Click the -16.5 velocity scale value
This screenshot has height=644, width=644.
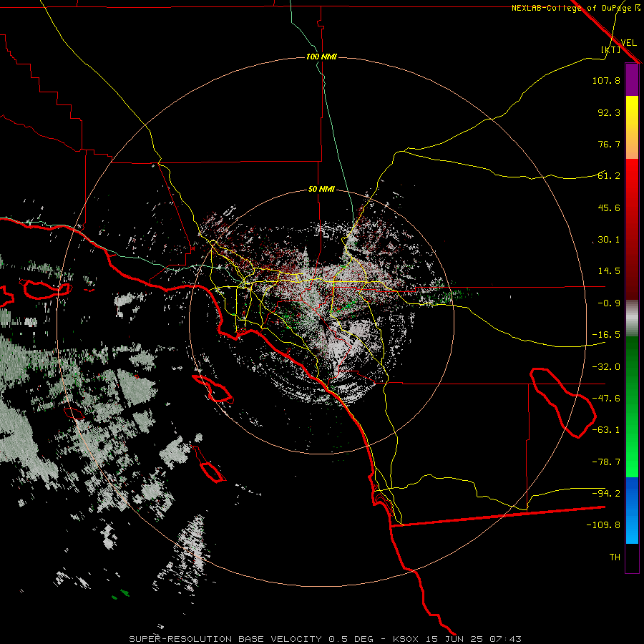(606, 335)
